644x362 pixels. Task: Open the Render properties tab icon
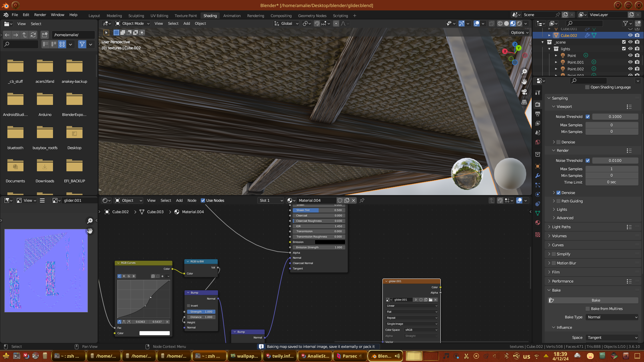tap(538, 104)
